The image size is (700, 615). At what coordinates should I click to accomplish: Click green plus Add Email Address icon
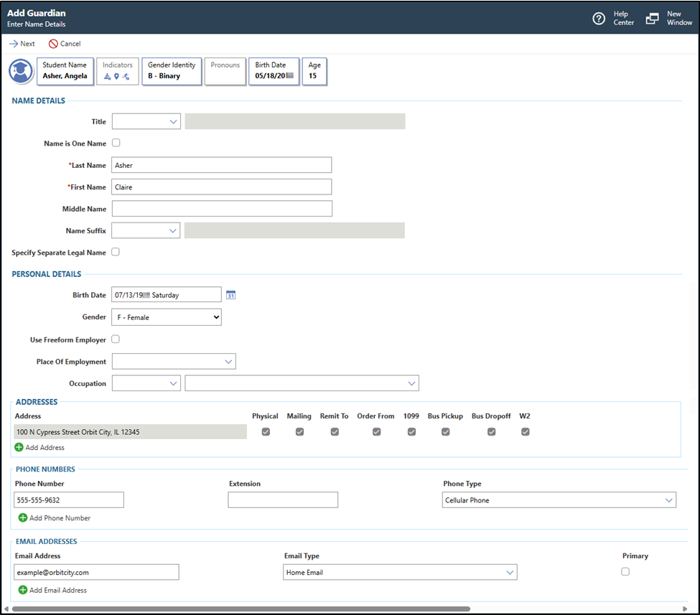[23, 590]
